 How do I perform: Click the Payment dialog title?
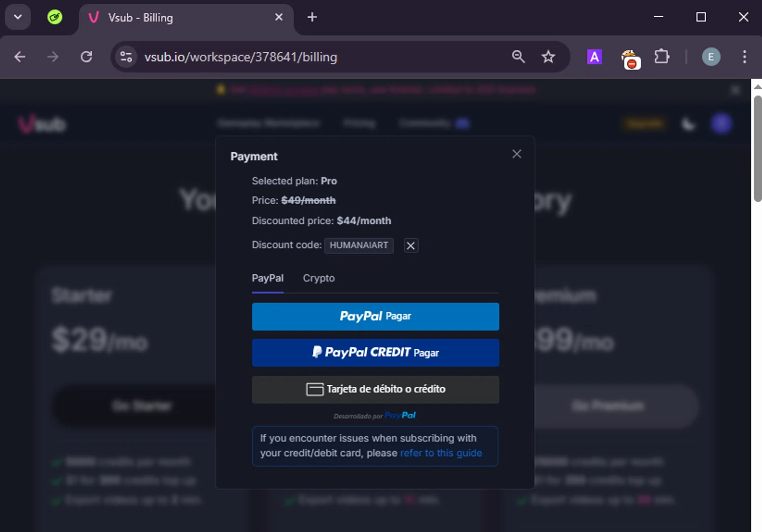254,156
